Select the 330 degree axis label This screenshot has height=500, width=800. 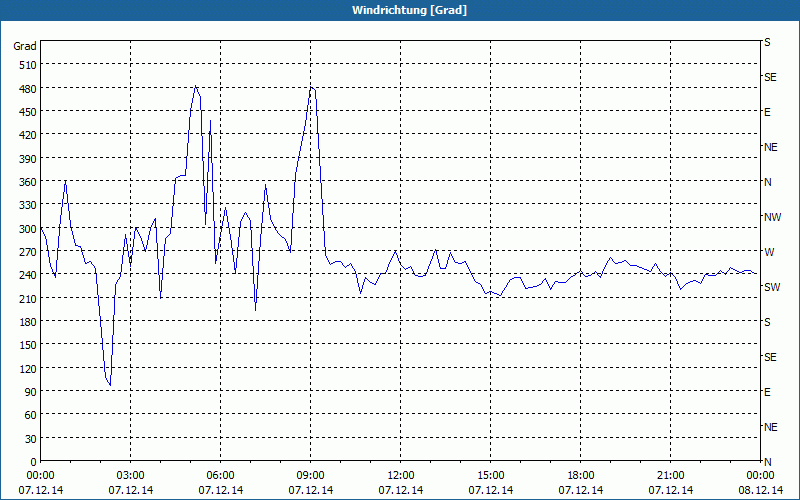28,205
